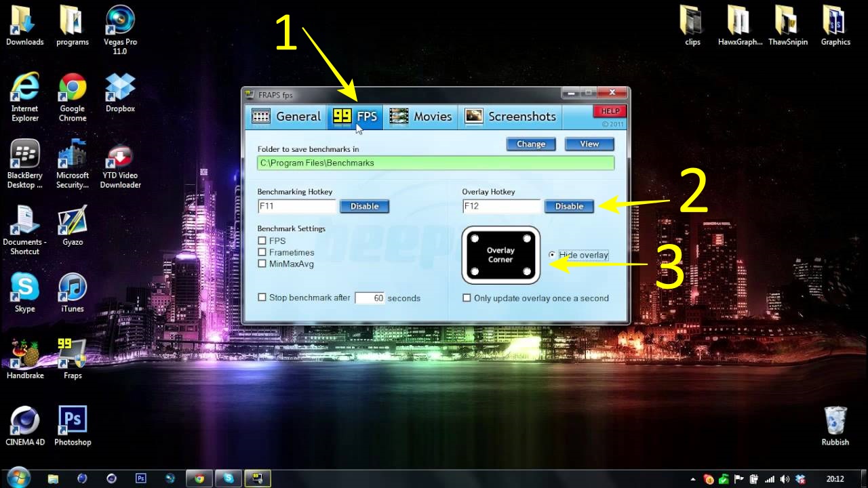868x488 pixels.
Task: Open the Handbrake desktop icon
Action: pos(24,353)
